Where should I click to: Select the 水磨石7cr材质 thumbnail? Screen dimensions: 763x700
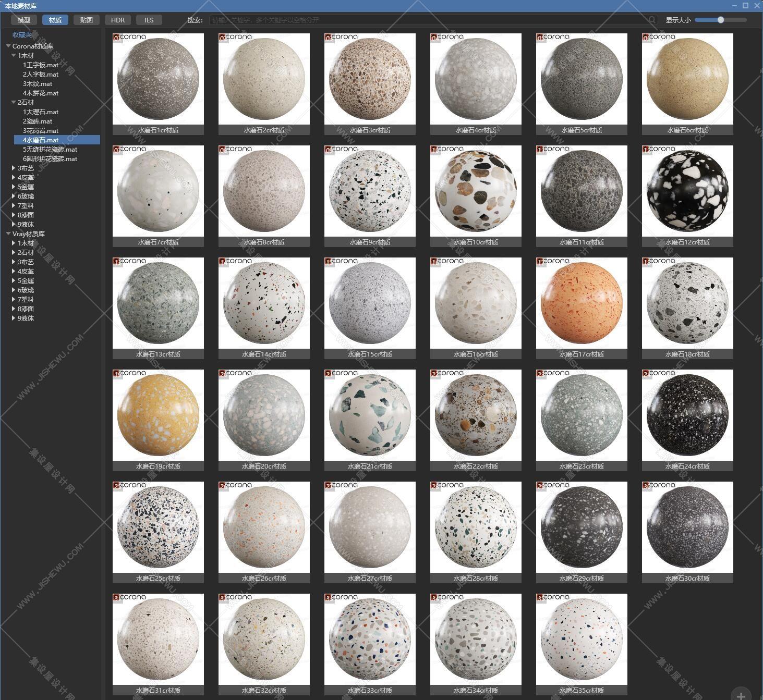click(x=158, y=191)
